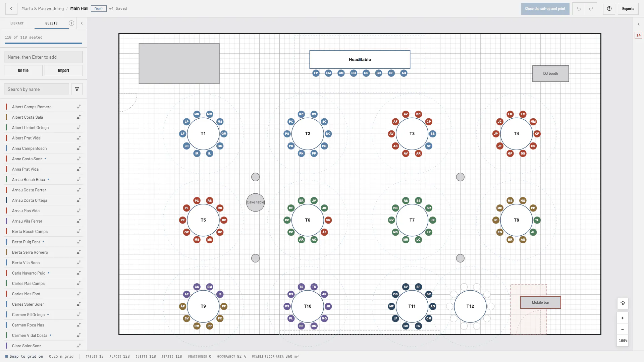Click Close the set-up and print
This screenshot has width=644, height=362.
pyautogui.click(x=545, y=9)
